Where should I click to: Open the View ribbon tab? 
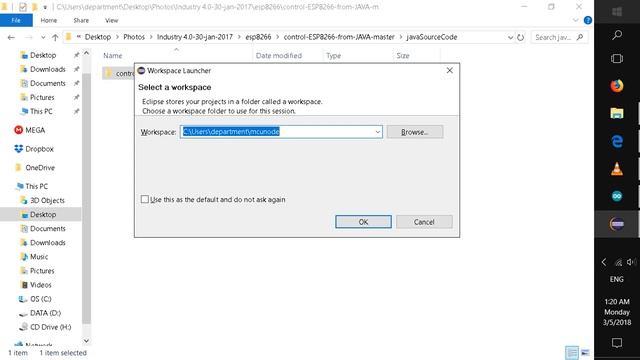coord(111,20)
